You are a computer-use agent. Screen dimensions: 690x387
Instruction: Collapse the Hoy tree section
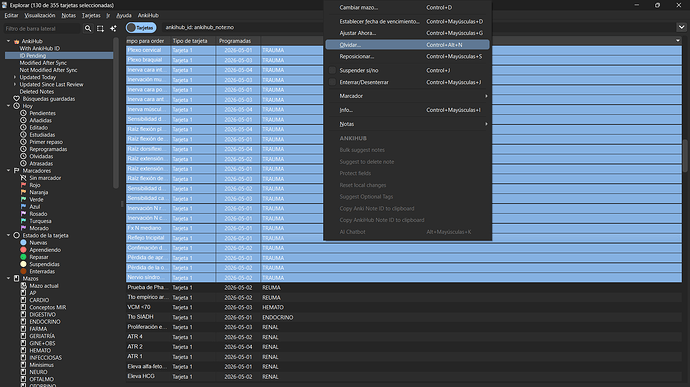pos(8,106)
